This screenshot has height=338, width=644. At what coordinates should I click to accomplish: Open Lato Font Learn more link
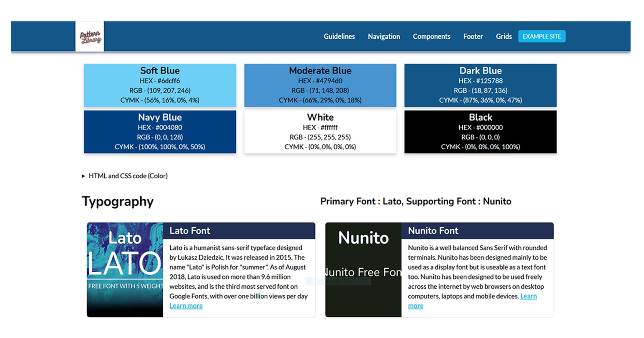pos(186,306)
